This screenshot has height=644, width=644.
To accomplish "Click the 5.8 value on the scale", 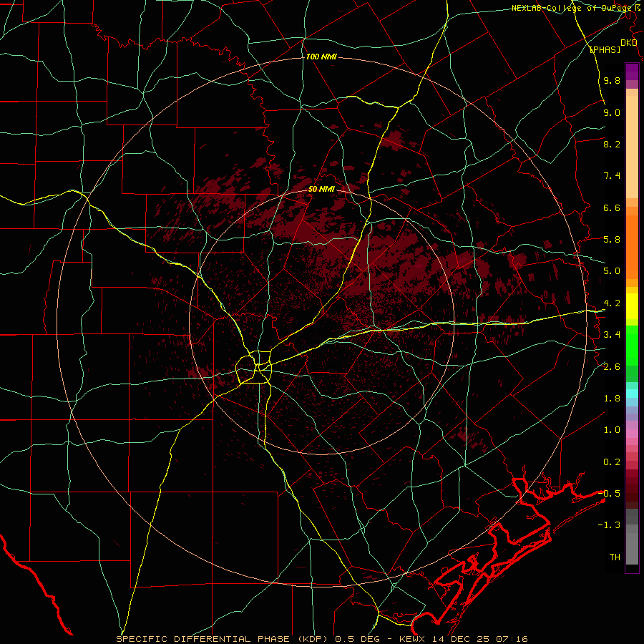I will tap(612, 240).
